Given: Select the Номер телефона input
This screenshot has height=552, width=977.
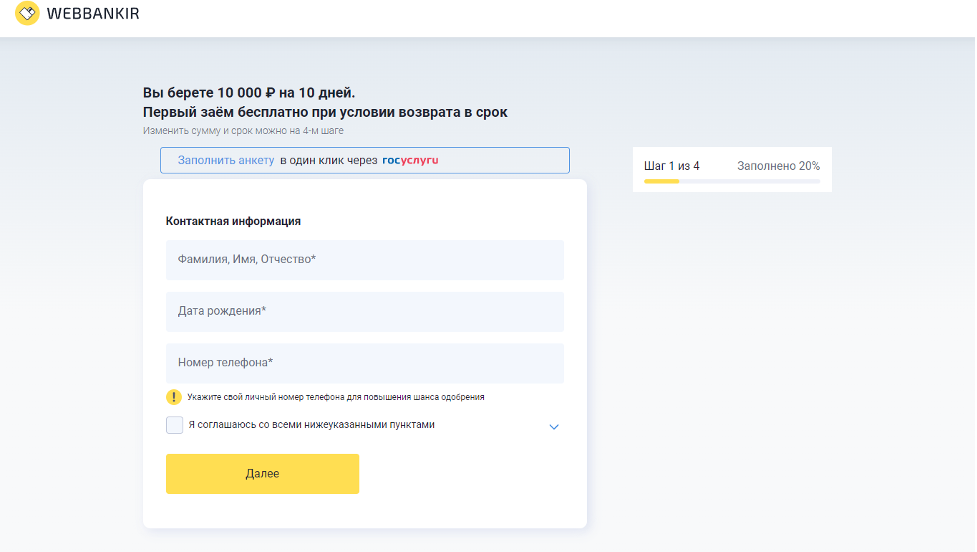Looking at the screenshot, I should (x=364, y=363).
